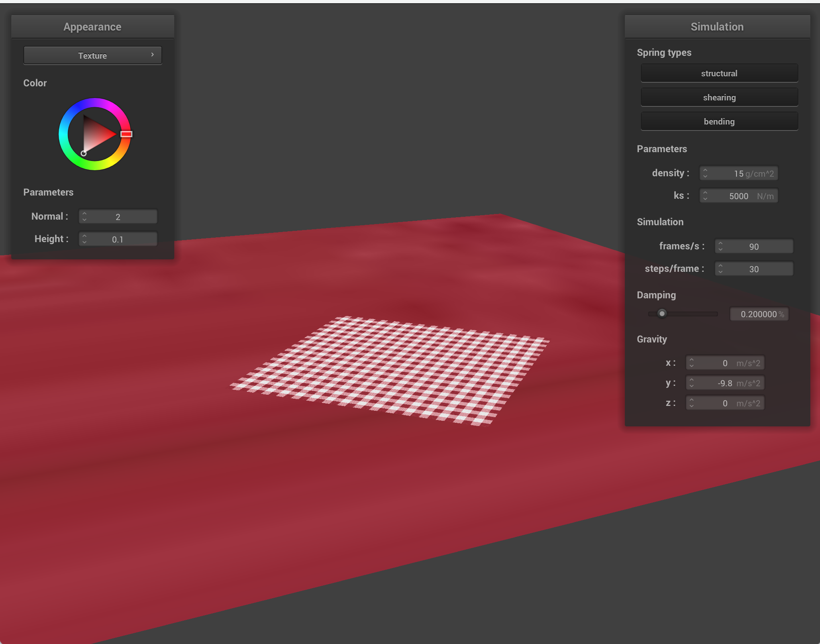Click the steps/frame spinner arrows
This screenshot has width=820, height=644.
tap(720, 269)
